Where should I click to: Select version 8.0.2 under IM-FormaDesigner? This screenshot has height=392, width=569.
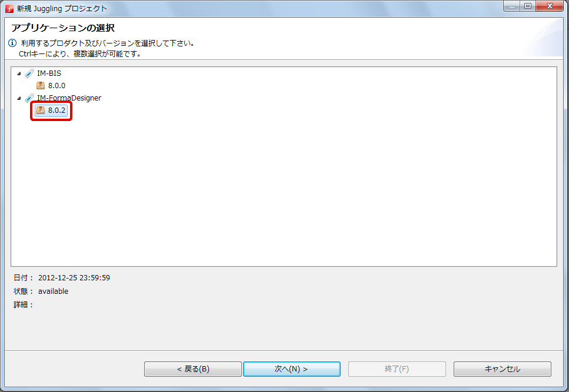pyautogui.click(x=56, y=110)
